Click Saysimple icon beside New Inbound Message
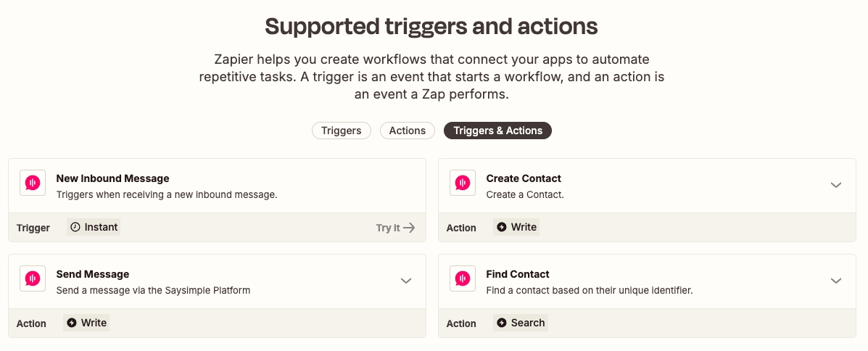Image resolution: width=868 pixels, height=351 pixels. click(33, 183)
